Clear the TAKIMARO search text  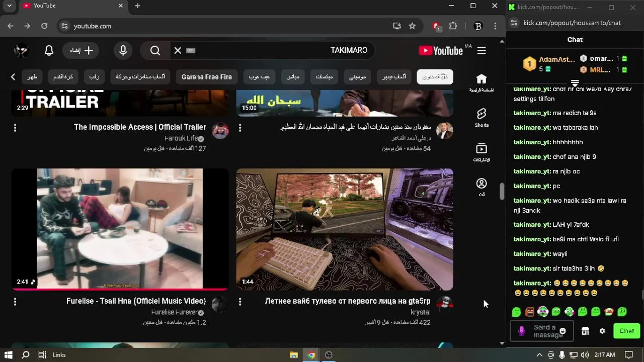pyautogui.click(x=178, y=50)
